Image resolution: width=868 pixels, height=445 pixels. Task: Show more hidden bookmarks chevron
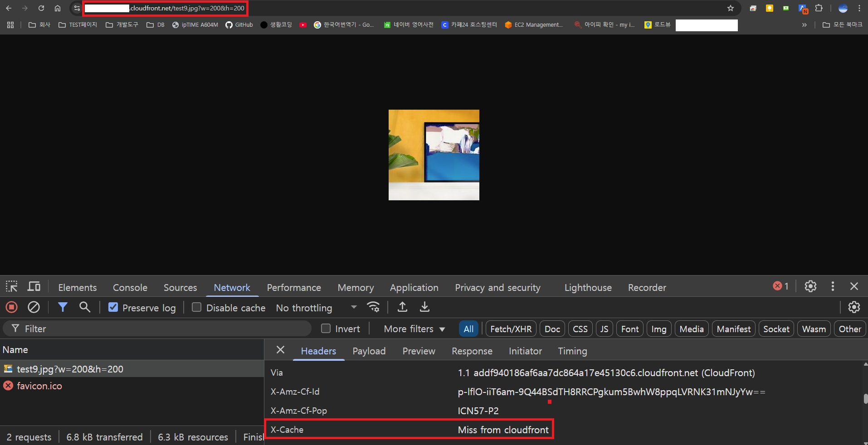(804, 25)
